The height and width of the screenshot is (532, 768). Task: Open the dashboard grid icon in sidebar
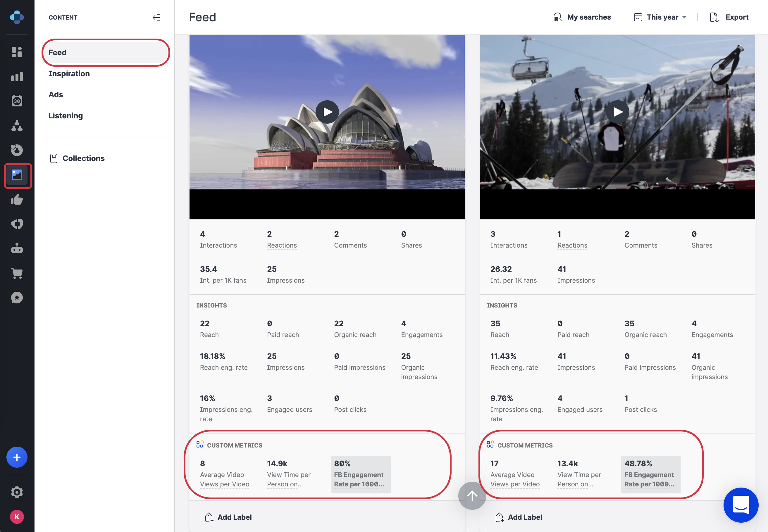point(17,52)
